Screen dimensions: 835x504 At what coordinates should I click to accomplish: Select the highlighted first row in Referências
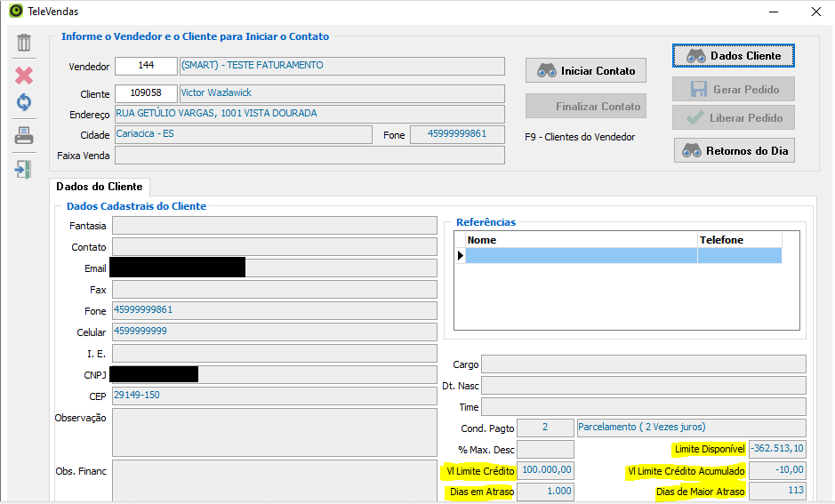(x=581, y=256)
